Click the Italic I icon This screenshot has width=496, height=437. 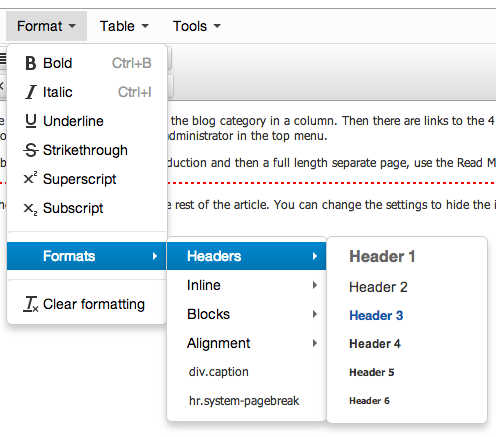(x=31, y=92)
